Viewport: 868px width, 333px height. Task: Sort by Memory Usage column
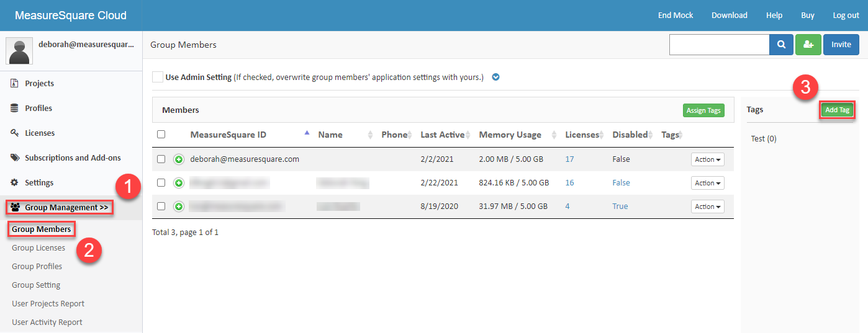coord(510,135)
